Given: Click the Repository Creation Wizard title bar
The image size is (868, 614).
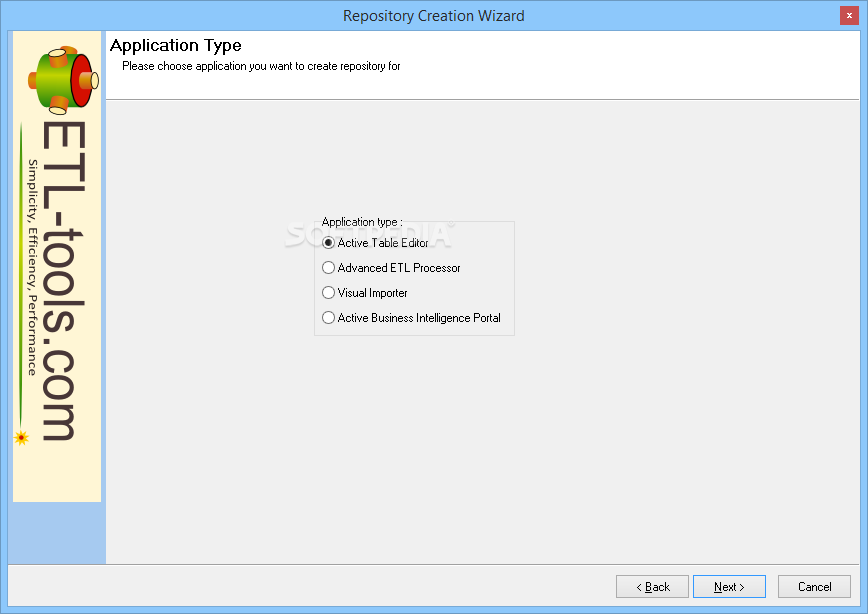Looking at the screenshot, I should click(x=433, y=15).
